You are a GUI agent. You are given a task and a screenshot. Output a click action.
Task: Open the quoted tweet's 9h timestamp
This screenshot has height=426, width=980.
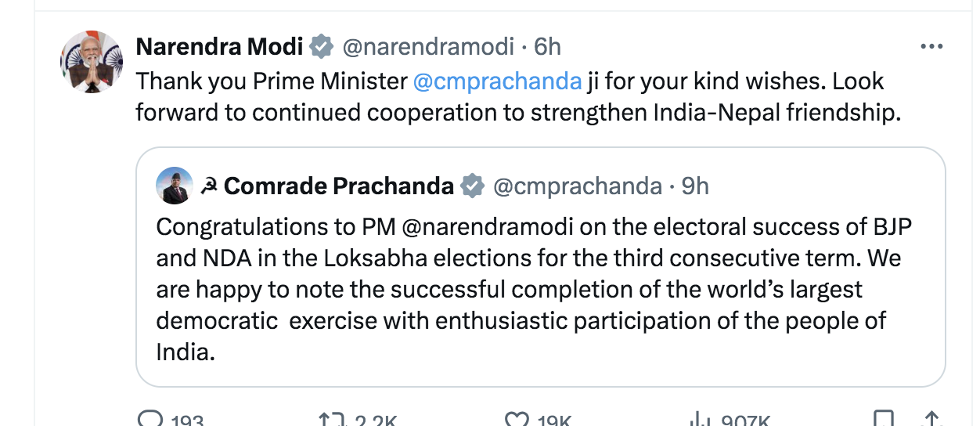695,186
